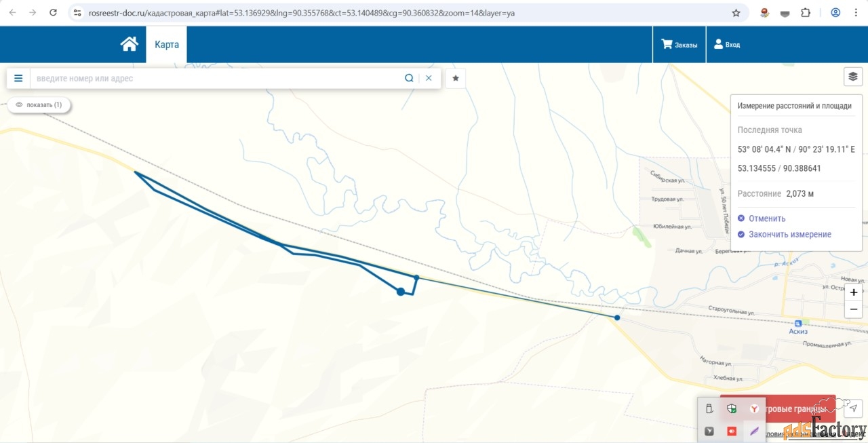Open Yandex Browser from system tray

(x=754, y=409)
